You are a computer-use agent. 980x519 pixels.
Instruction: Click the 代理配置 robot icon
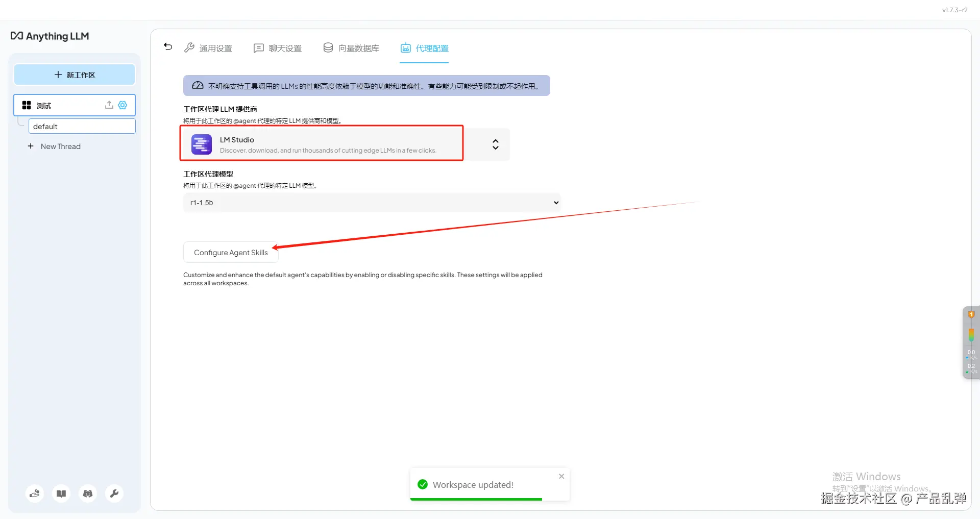[406, 48]
